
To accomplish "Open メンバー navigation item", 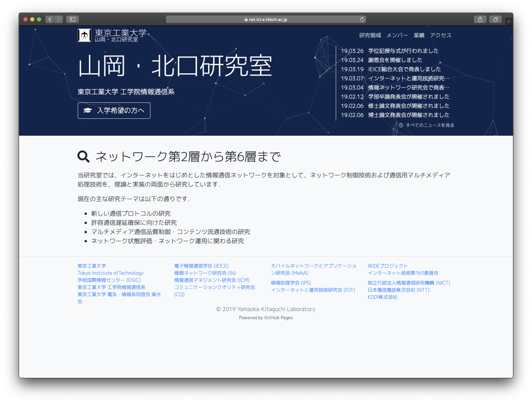I will (397, 35).
